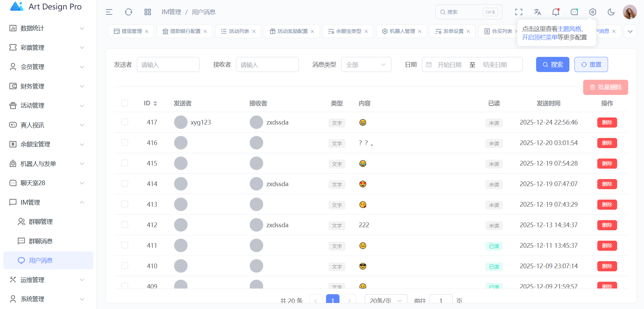Open the language translation switcher
This screenshot has height=309, width=644.
click(537, 12)
